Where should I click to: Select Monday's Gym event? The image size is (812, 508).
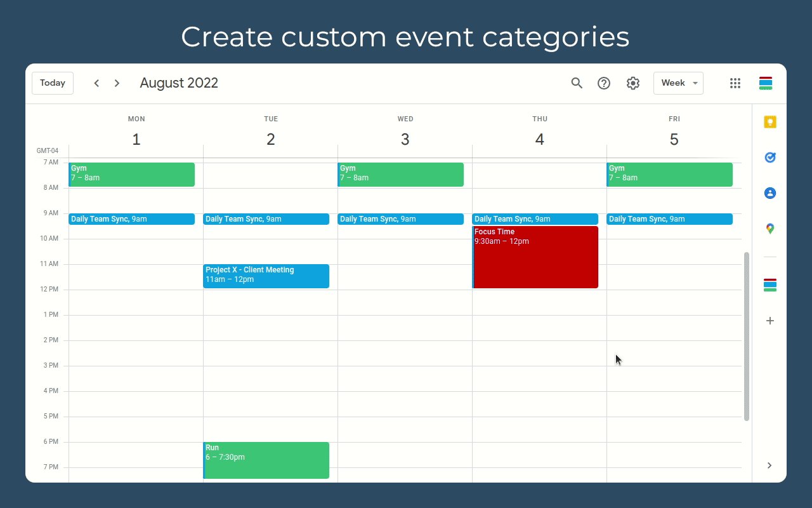[x=131, y=174]
